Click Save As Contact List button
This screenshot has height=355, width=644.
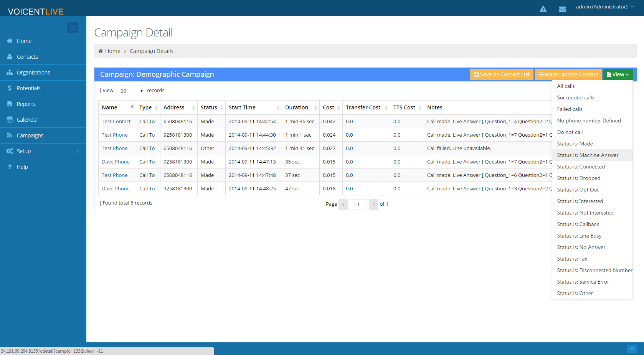[502, 74]
